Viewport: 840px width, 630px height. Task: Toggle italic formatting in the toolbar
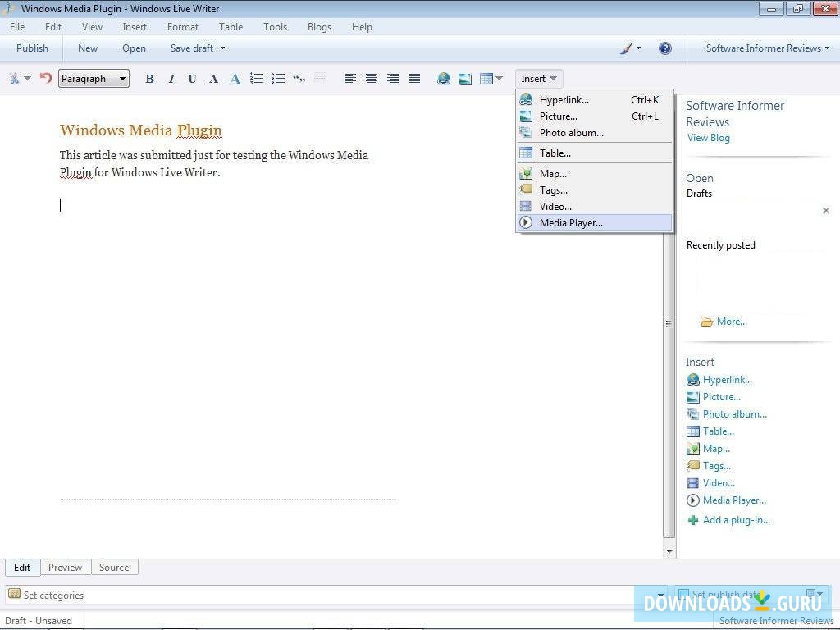click(x=171, y=79)
